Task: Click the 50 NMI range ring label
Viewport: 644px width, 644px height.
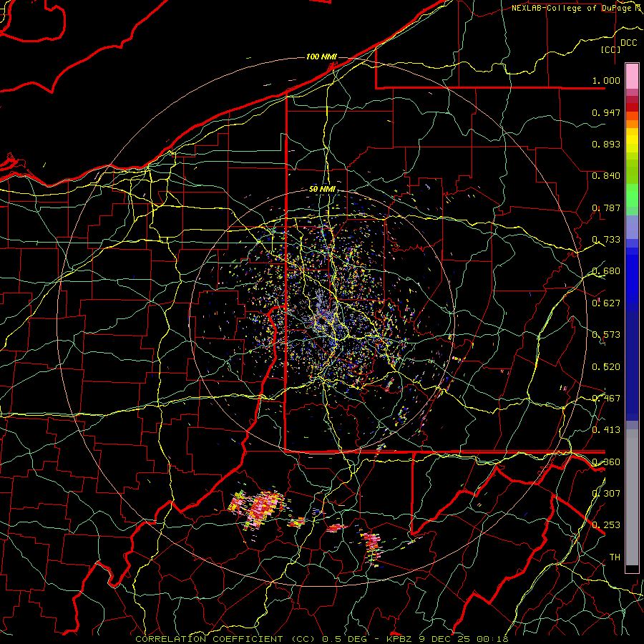Action: pyautogui.click(x=322, y=190)
